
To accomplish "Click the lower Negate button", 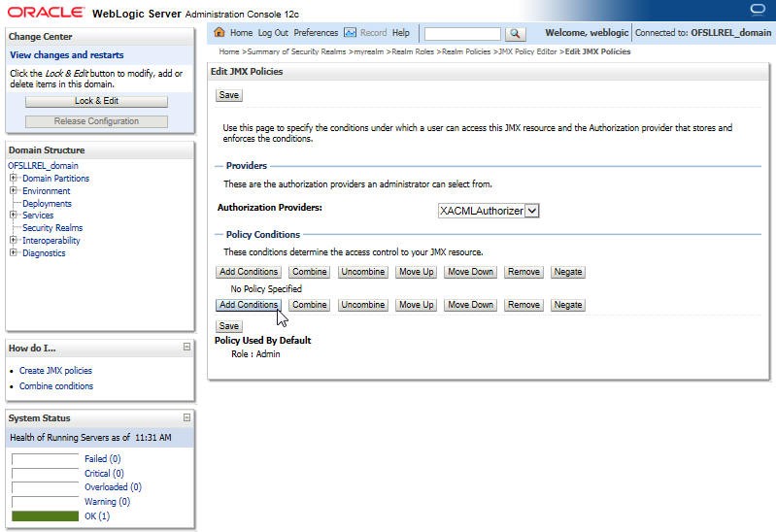I will click(568, 305).
